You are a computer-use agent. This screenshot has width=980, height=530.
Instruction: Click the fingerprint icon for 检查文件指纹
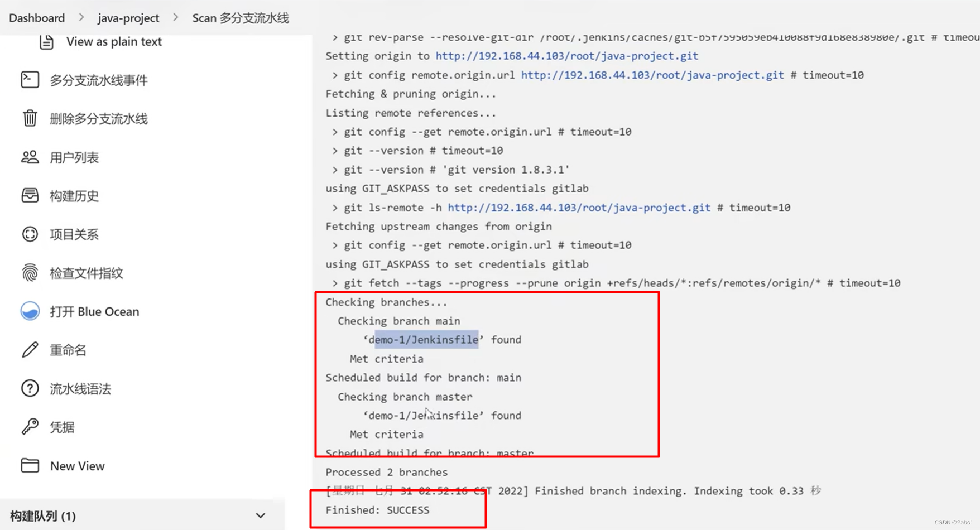[30, 272]
